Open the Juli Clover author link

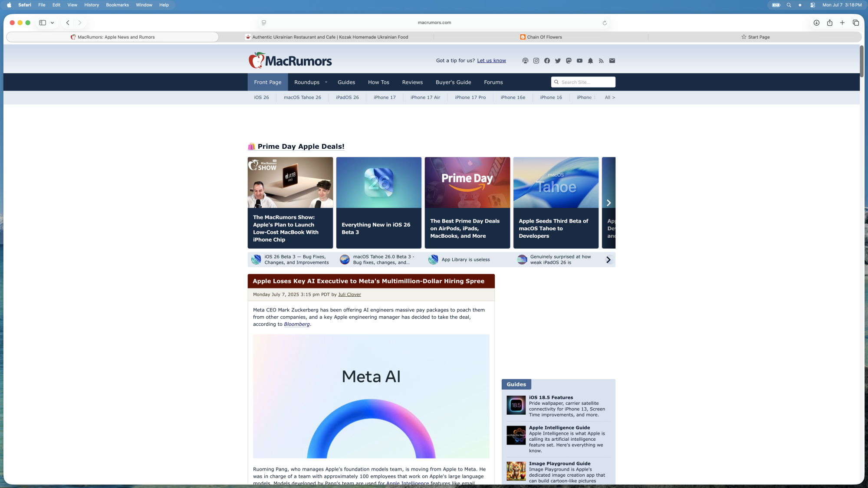(349, 295)
